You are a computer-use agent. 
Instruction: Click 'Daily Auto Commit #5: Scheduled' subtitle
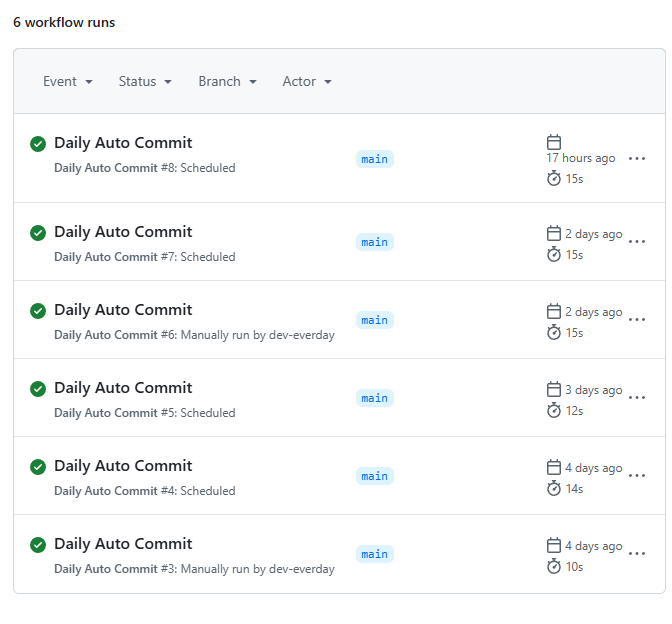pyautogui.click(x=144, y=413)
